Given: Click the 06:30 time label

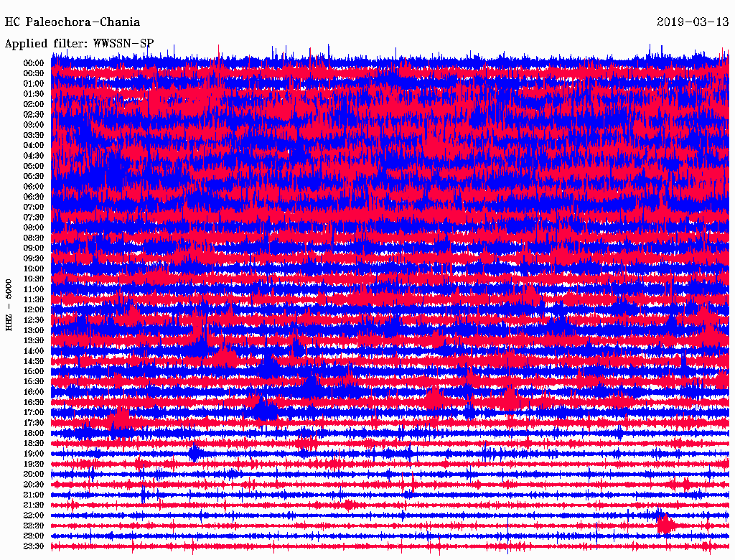Looking at the screenshot, I should (34, 197).
